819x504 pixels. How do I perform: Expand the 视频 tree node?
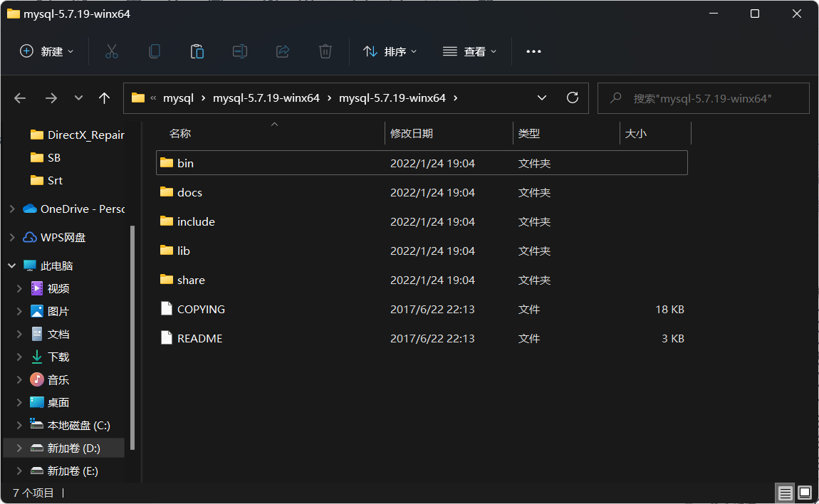pyautogui.click(x=19, y=288)
